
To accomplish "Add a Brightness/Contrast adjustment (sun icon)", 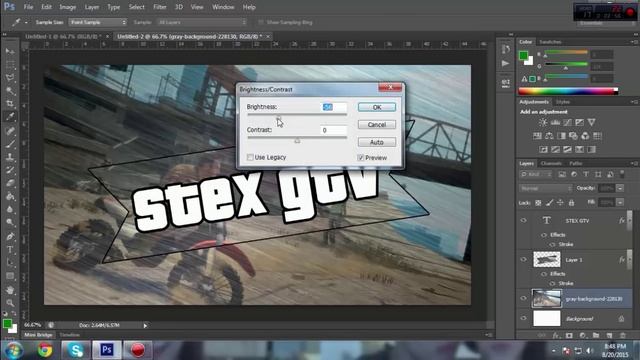I will click(543, 122).
